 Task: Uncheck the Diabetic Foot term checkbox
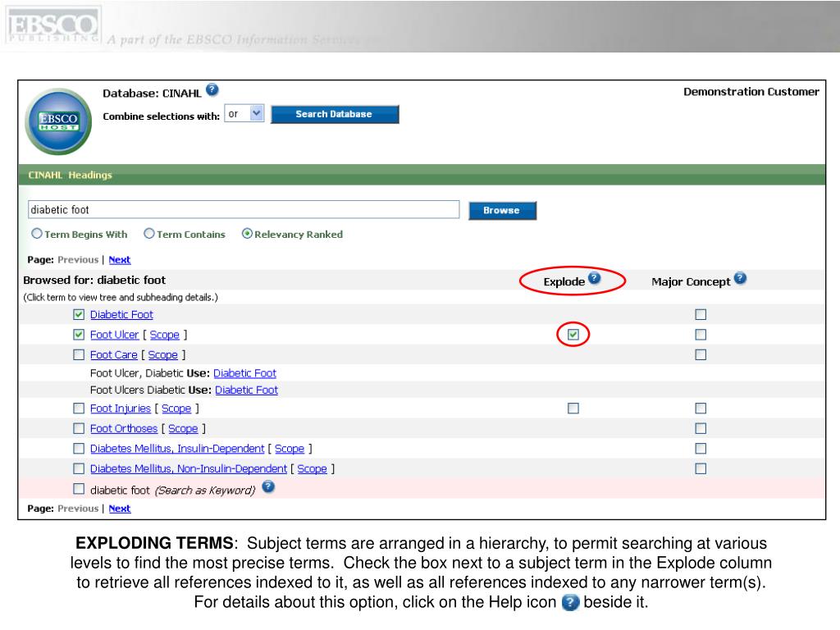pyautogui.click(x=79, y=314)
